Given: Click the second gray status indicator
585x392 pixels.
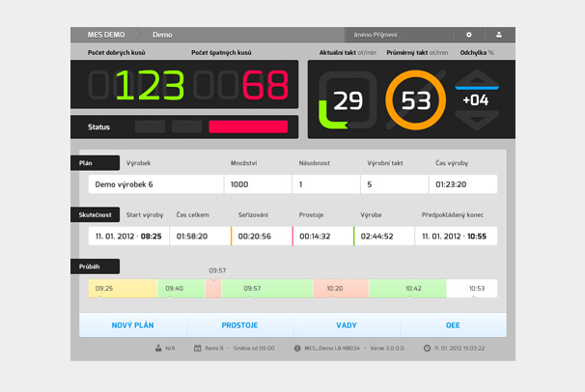Looking at the screenshot, I should click(x=186, y=126).
